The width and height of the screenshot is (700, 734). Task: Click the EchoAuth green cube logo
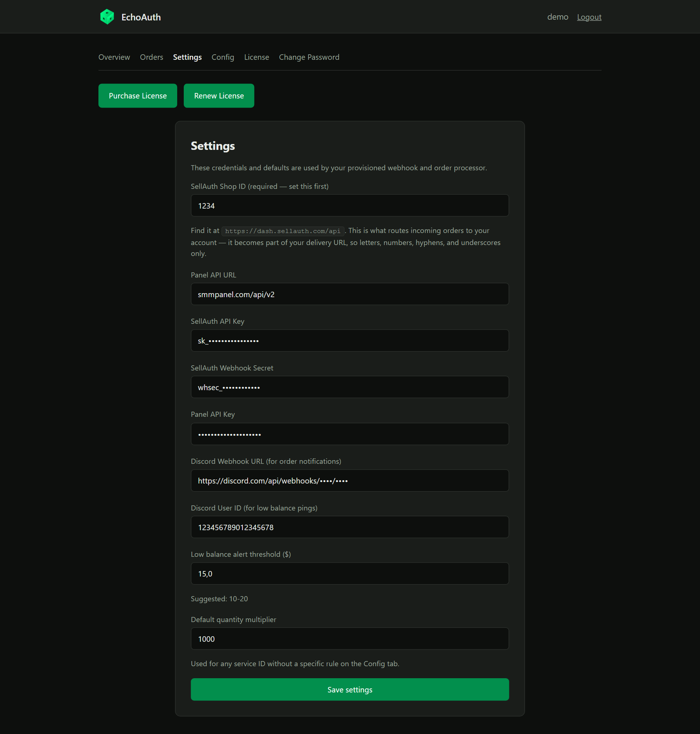point(107,17)
